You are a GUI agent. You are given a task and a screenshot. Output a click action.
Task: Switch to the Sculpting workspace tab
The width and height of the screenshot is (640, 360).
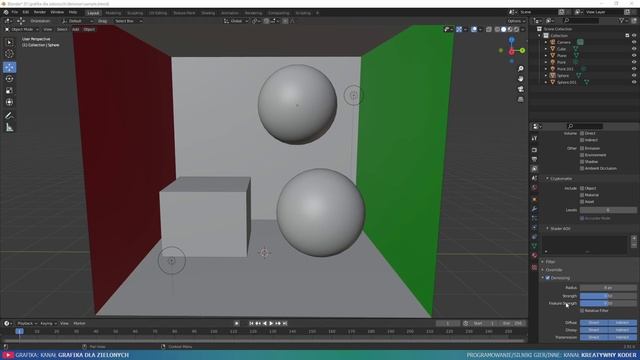135,13
